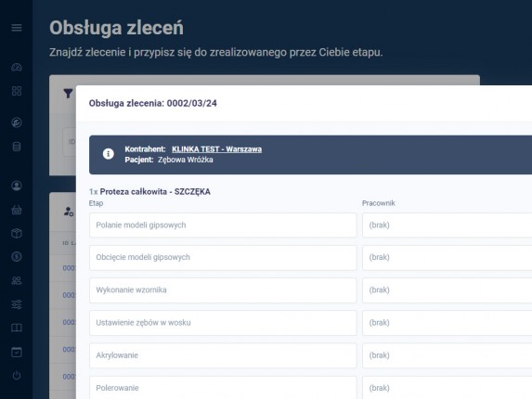Viewport: 532px width, 399px height.
Task: Open the dashboard speedometer icon
Action: (17, 67)
